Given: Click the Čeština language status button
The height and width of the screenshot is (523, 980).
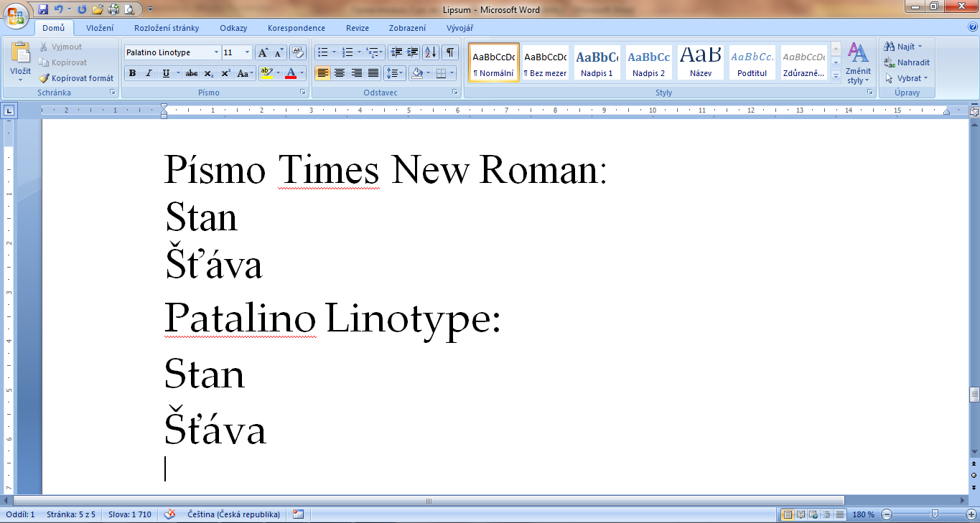Looking at the screenshot, I should coord(233,514).
